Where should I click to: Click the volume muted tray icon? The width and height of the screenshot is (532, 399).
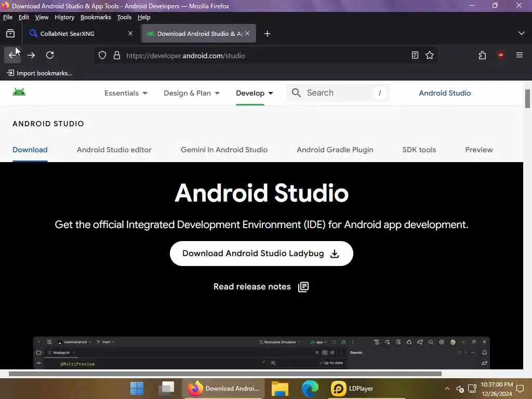(x=460, y=389)
